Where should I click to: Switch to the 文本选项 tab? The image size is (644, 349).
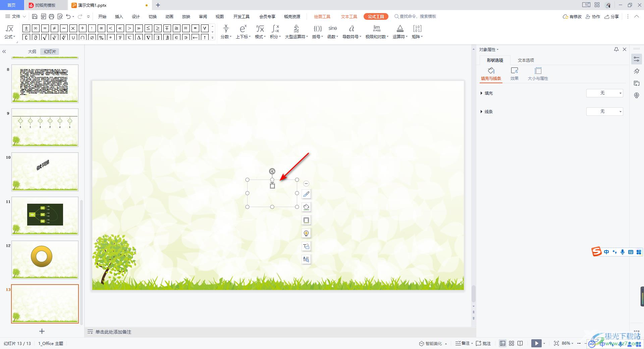526,60
